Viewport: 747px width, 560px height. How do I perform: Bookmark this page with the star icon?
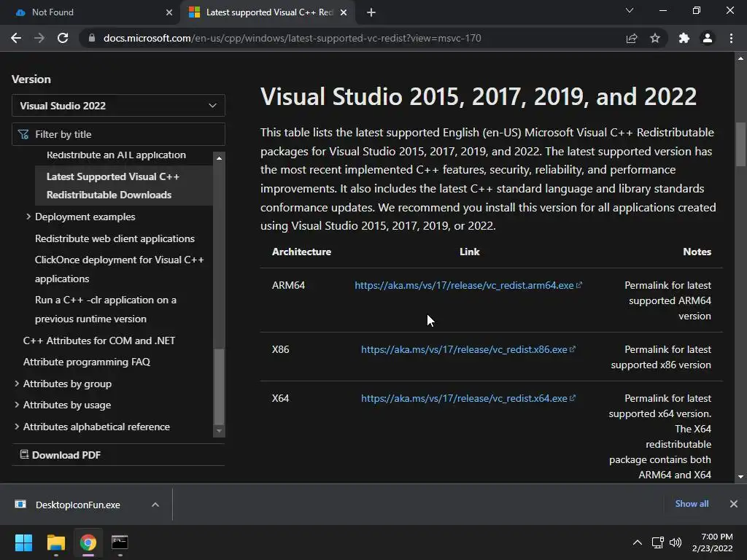click(x=655, y=38)
